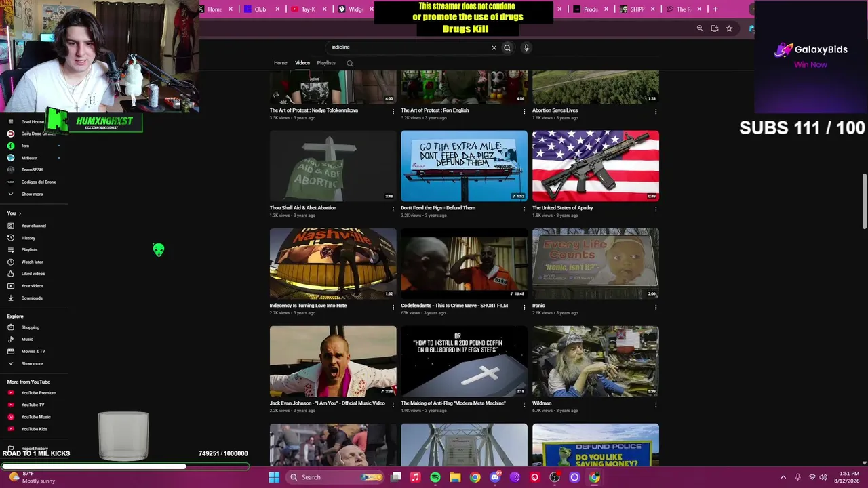Bookmark this page with the star icon

click(729, 28)
